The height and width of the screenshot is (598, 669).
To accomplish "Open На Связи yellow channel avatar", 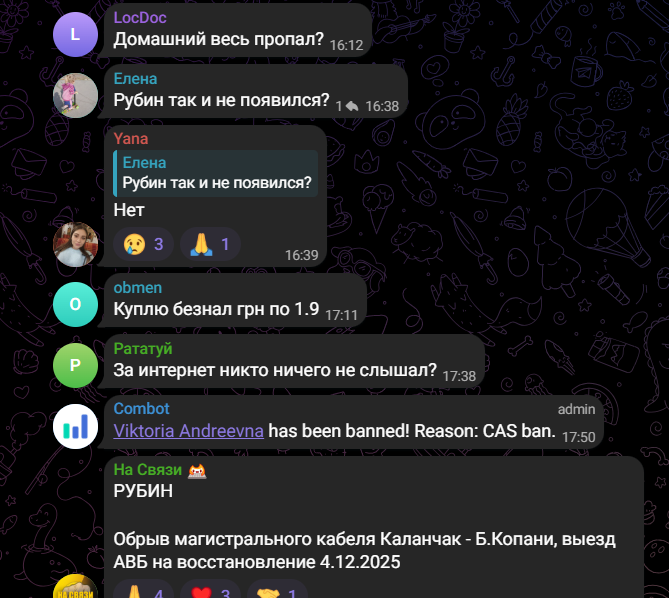I will click(x=76, y=589).
